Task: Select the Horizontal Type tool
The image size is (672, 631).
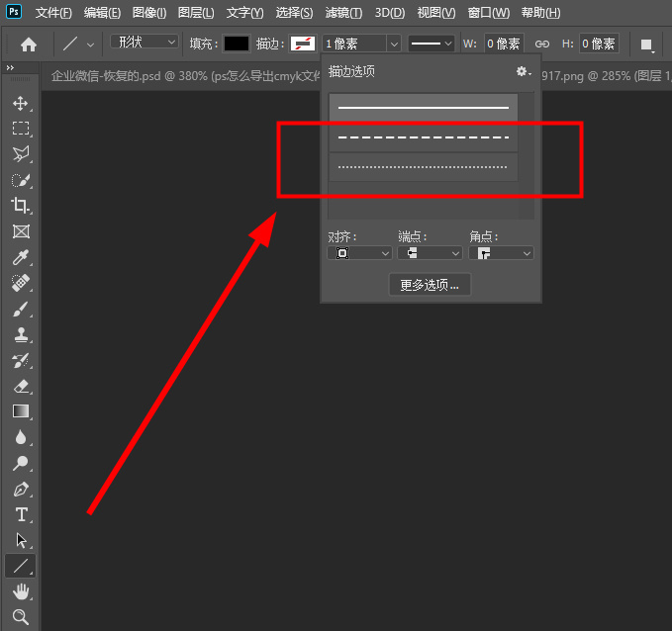Action: pyautogui.click(x=20, y=514)
